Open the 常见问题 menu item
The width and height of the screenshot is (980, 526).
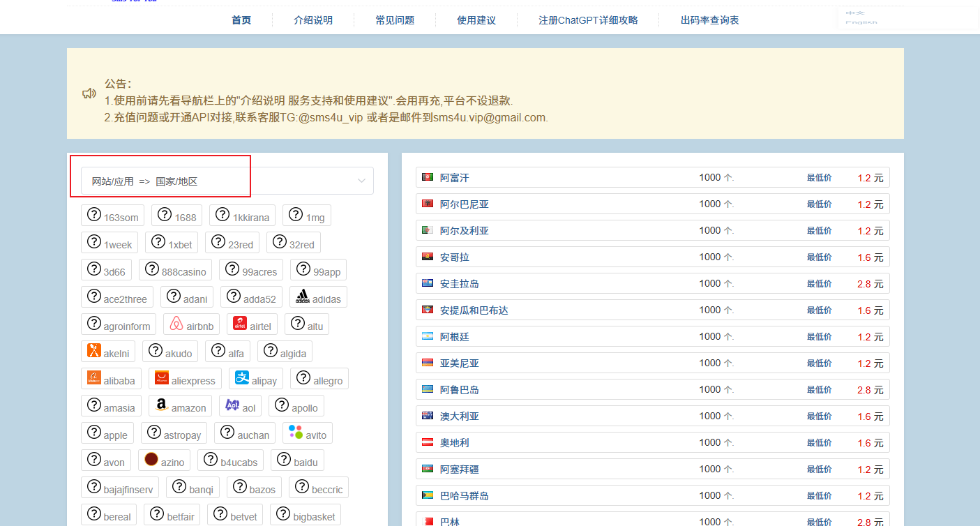point(395,20)
